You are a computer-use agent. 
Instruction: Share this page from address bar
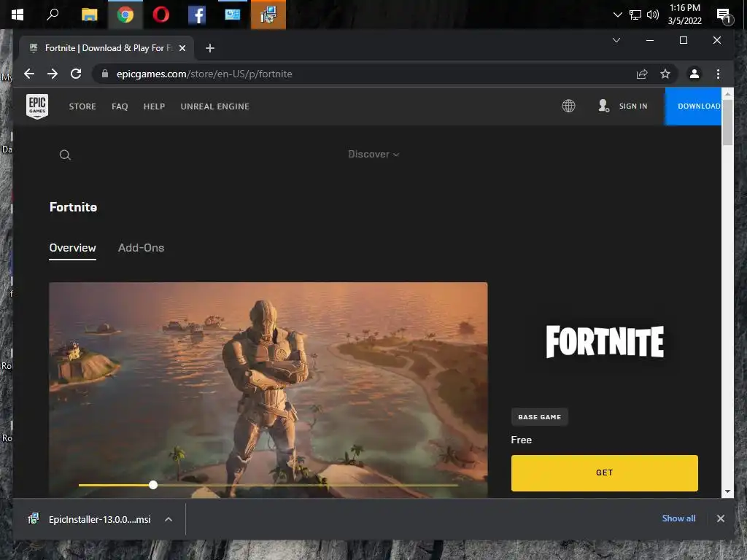tap(642, 74)
